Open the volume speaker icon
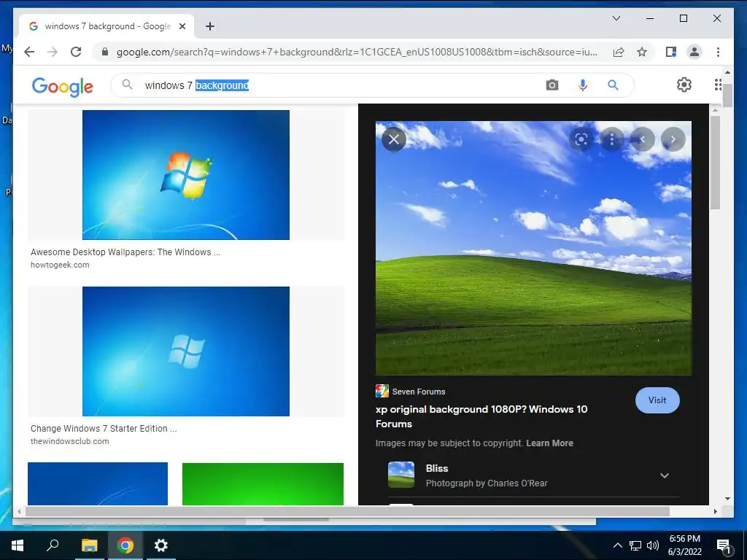 coord(653,545)
